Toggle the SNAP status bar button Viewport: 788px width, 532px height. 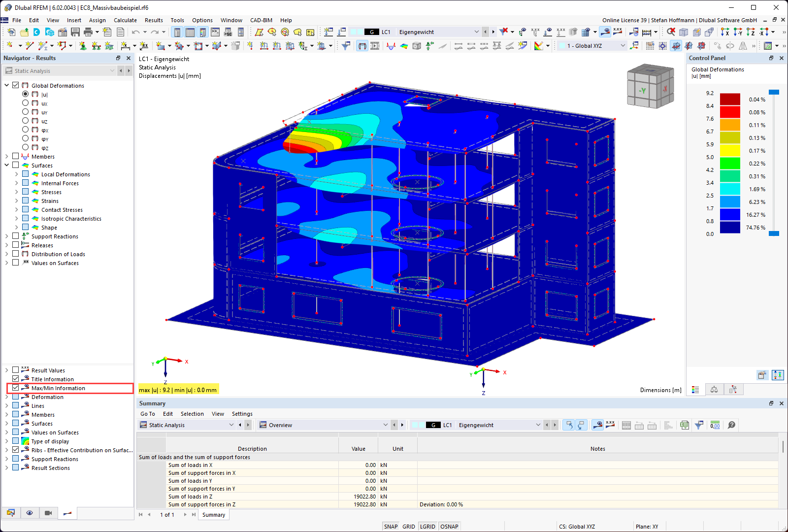coord(391,527)
